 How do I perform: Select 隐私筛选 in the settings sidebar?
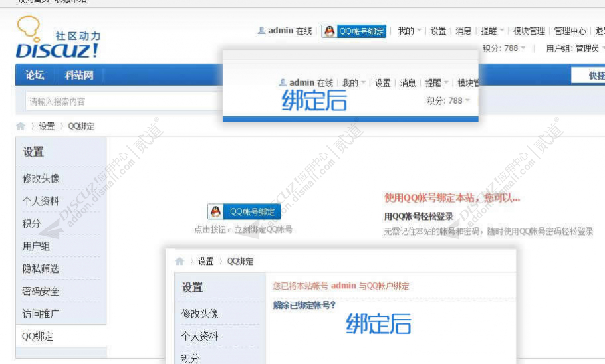tap(41, 268)
